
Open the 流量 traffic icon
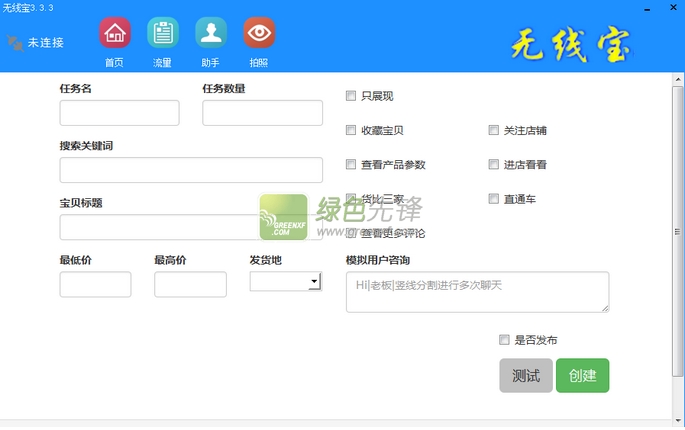[x=163, y=33]
